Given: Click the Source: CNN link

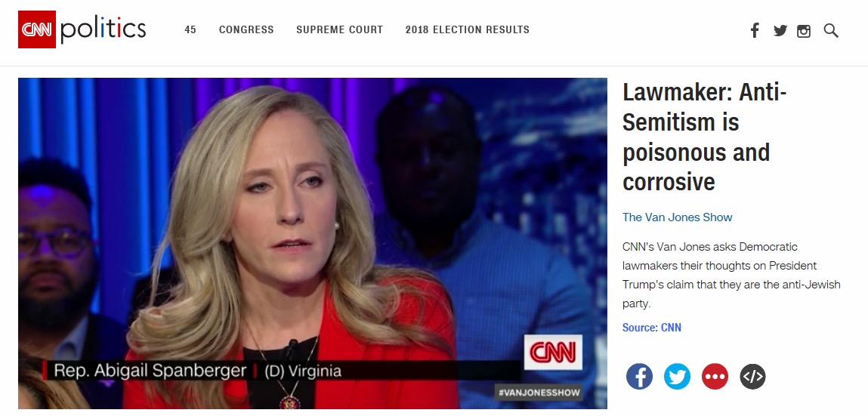Looking at the screenshot, I should [651, 328].
